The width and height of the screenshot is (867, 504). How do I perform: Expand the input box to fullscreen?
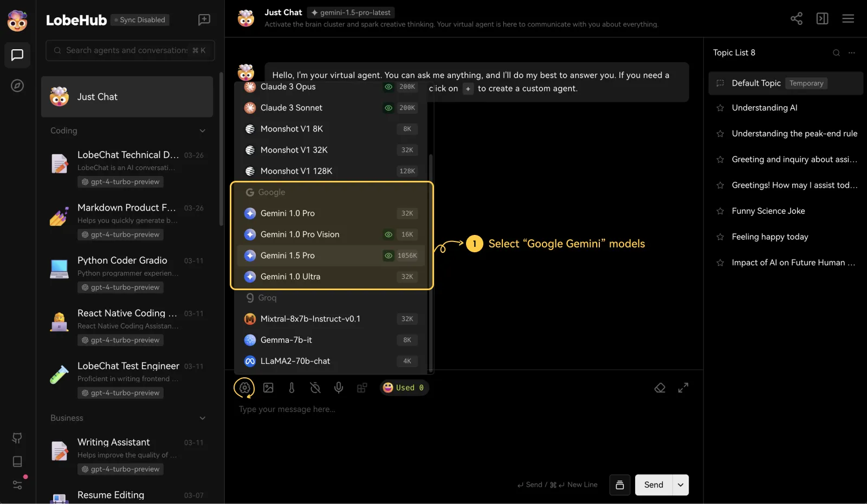click(683, 388)
